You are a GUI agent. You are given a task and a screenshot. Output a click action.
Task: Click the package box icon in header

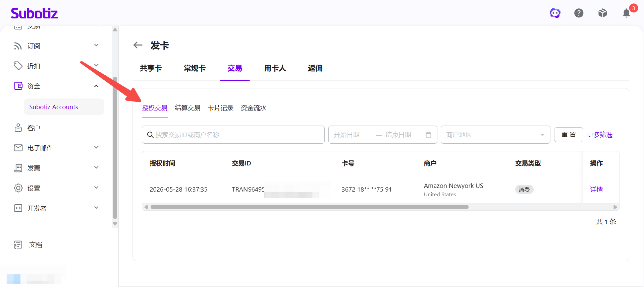[603, 13]
